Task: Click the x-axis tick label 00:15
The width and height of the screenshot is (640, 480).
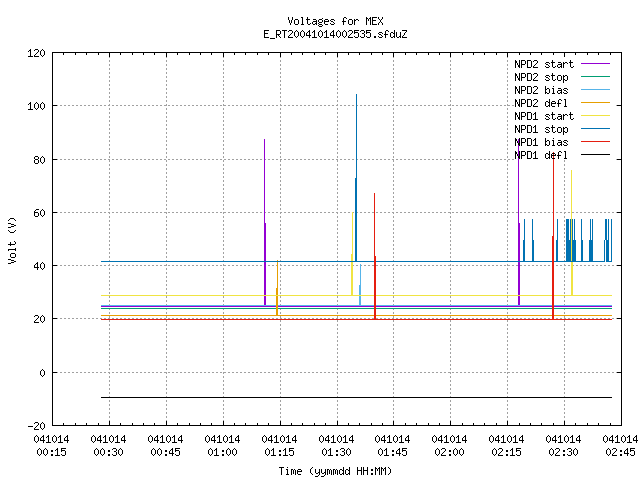Action: point(51,452)
